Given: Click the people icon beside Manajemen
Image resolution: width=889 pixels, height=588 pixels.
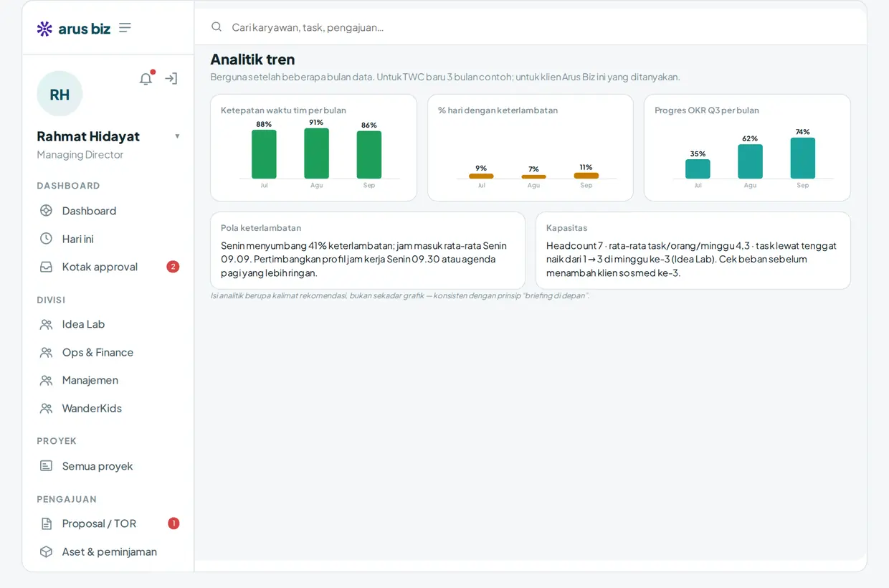Looking at the screenshot, I should (x=46, y=380).
